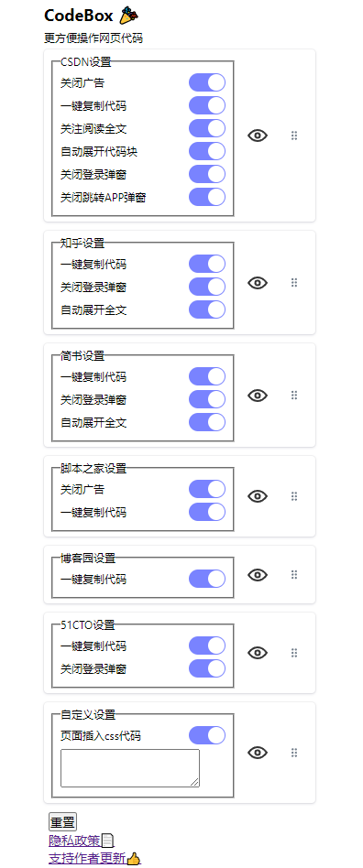Click the eye icon for 简书设置
The image size is (363, 868).
[x=258, y=396]
